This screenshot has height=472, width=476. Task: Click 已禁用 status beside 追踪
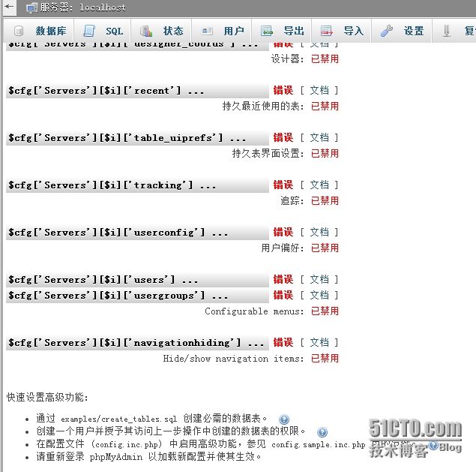point(325,200)
